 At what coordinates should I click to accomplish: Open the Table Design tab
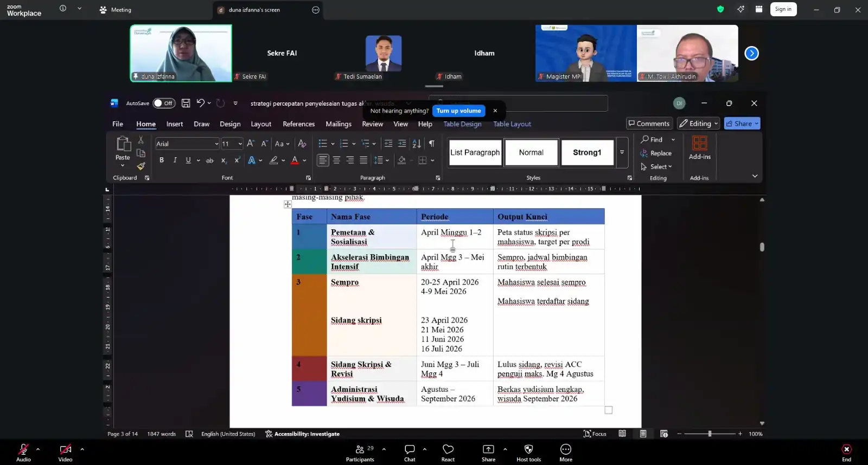(x=462, y=124)
